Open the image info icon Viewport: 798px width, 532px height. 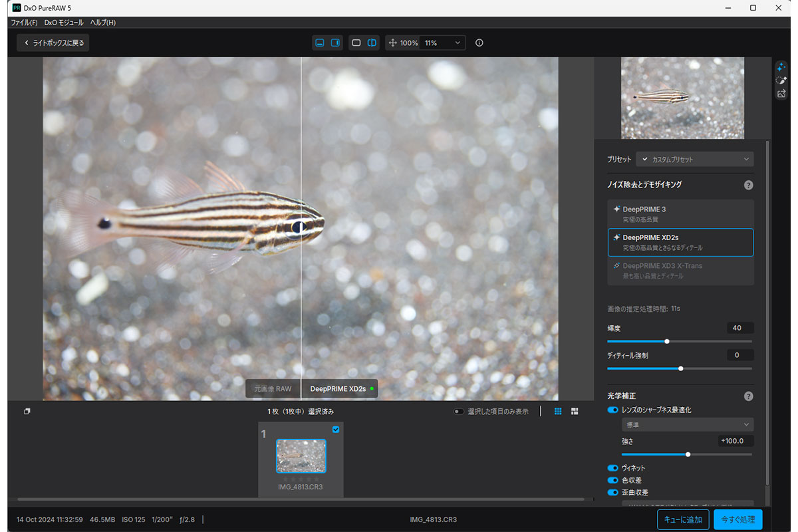[x=479, y=43]
